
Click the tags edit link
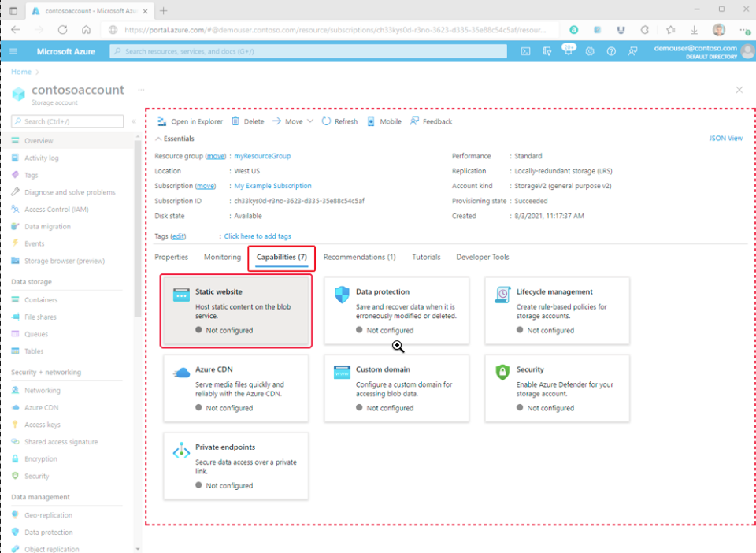pos(179,236)
